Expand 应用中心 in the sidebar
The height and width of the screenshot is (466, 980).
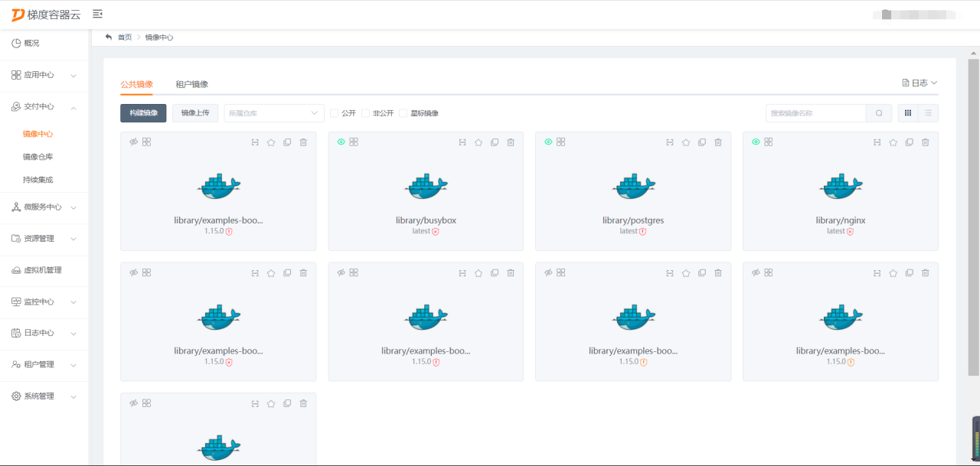(x=44, y=75)
